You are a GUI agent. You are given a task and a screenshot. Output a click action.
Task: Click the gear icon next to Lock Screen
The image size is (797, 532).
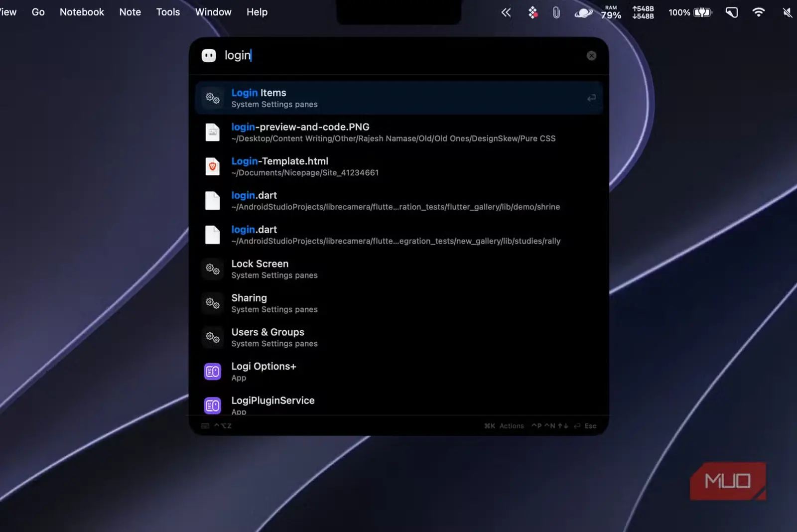pyautogui.click(x=213, y=269)
